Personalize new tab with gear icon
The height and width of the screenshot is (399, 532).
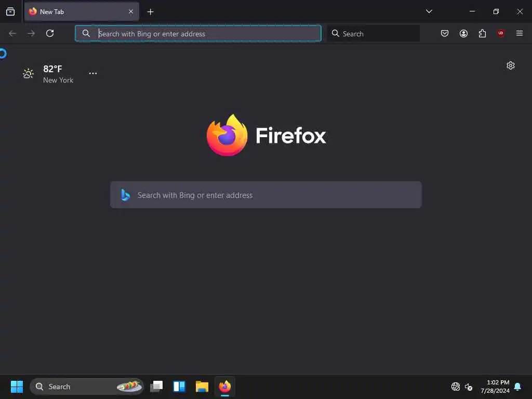[x=511, y=65]
